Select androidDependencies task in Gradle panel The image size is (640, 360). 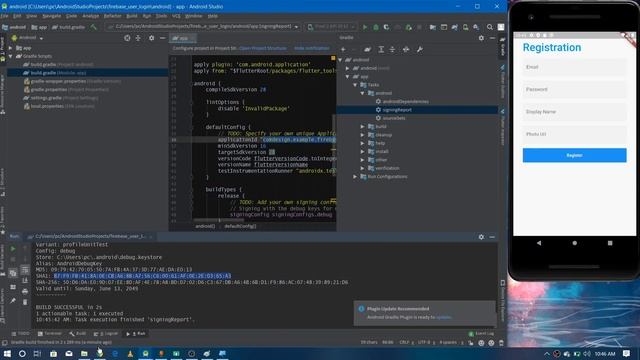click(x=405, y=102)
